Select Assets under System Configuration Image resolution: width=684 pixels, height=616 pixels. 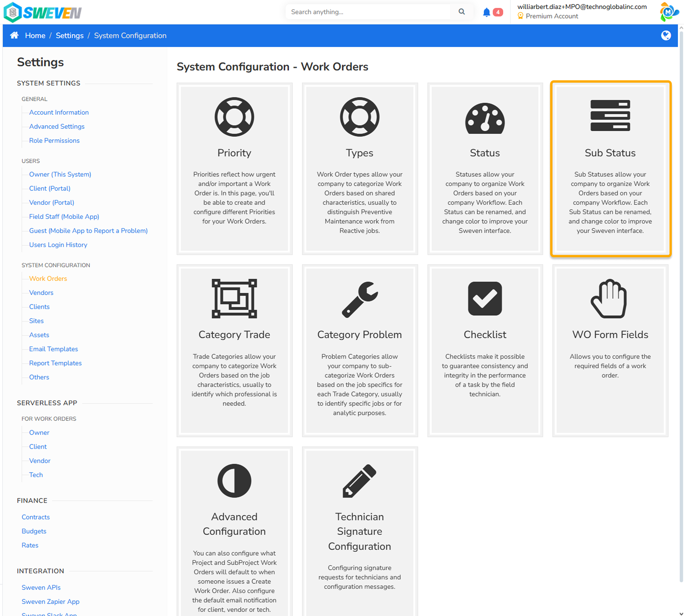pyautogui.click(x=39, y=335)
